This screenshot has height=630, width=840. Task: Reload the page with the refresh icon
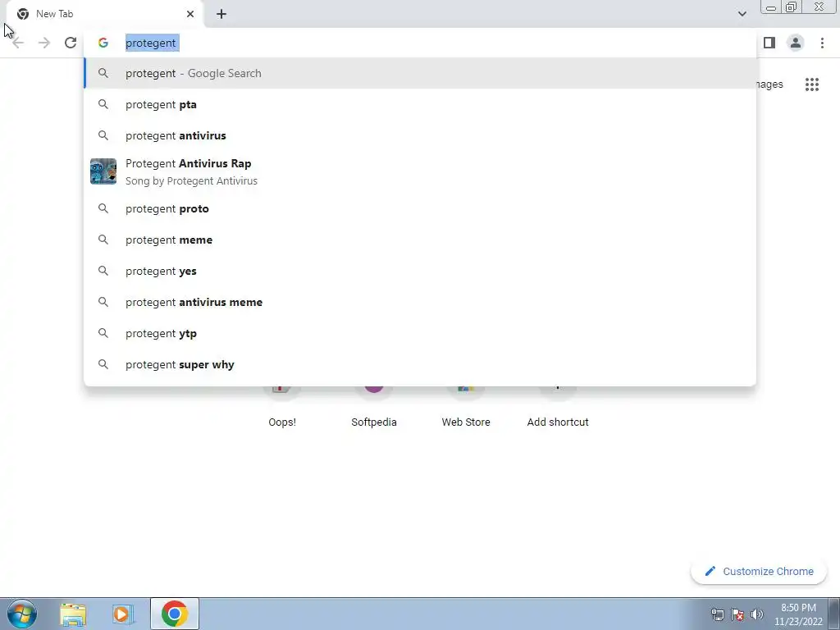[71, 43]
